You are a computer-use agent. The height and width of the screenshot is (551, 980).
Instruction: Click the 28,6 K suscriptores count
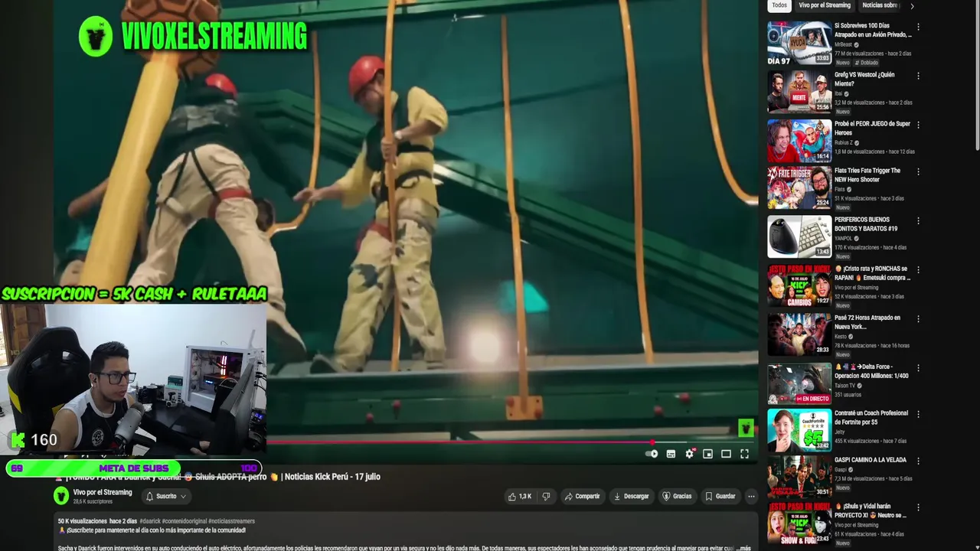coord(93,501)
